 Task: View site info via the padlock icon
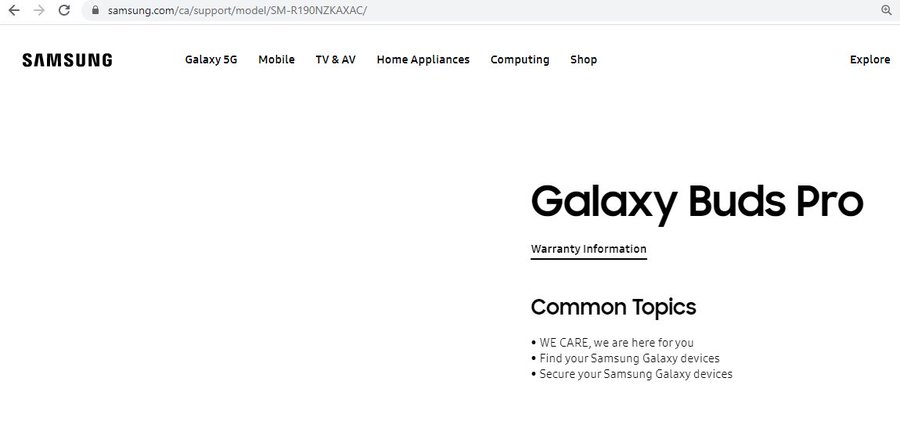[95, 10]
